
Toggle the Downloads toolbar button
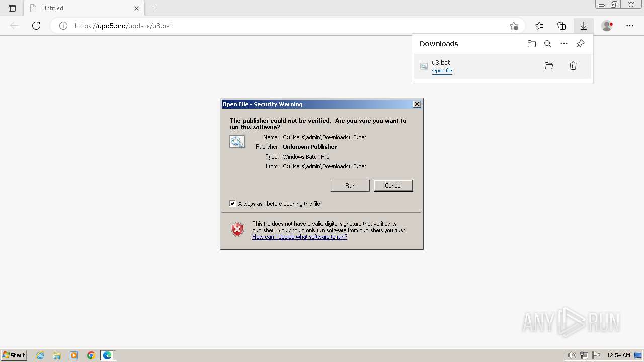584,26
